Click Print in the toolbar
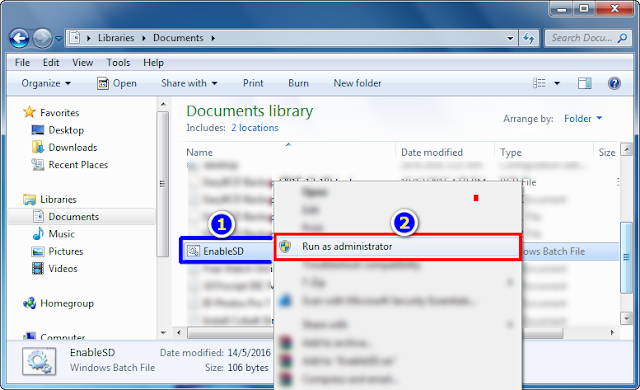Image resolution: width=640 pixels, height=390 pixels. 253,83
